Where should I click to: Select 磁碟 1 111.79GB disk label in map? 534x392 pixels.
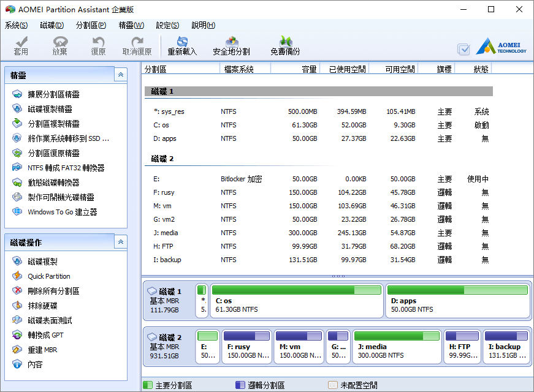point(169,301)
